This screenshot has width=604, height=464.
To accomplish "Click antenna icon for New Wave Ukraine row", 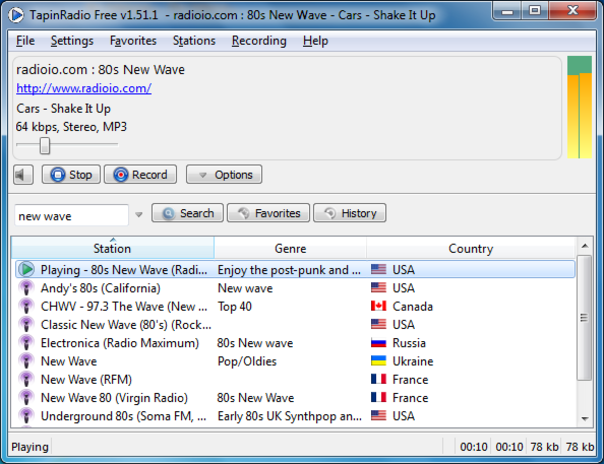I will click(27, 361).
